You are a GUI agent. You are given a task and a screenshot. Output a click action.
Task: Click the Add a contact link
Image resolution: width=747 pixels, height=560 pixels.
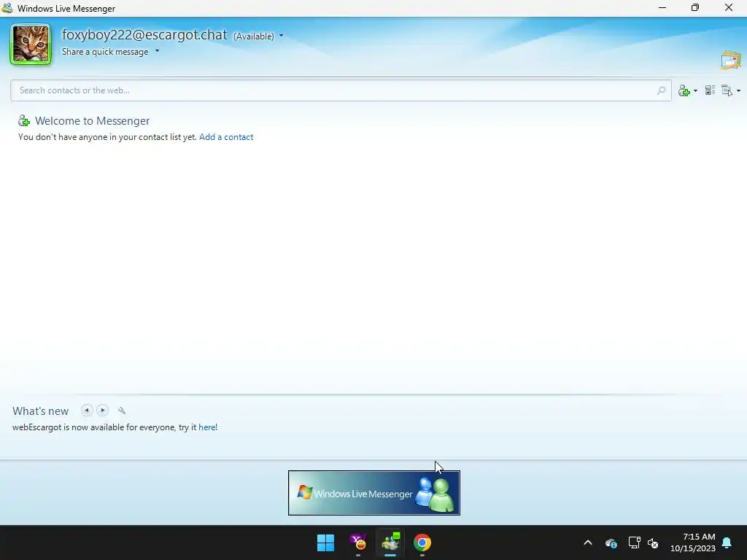[x=226, y=136]
